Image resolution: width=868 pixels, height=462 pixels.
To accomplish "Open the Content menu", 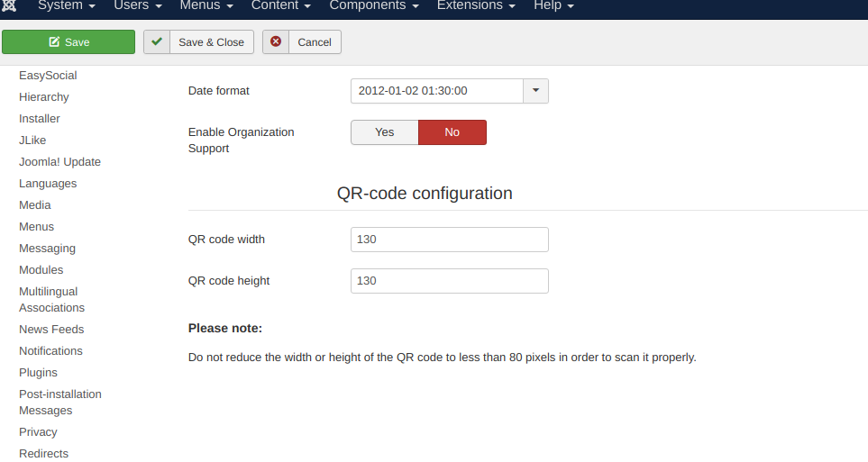I will (x=281, y=5).
